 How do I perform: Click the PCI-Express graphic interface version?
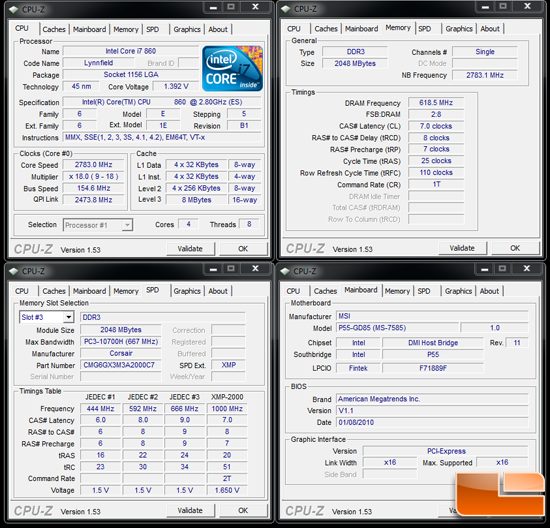[x=445, y=451]
